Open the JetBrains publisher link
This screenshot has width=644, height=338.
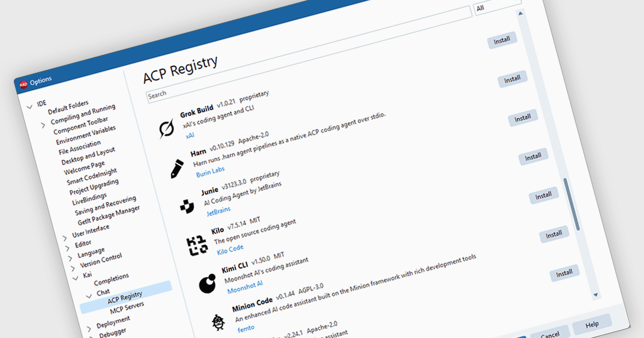(218, 211)
